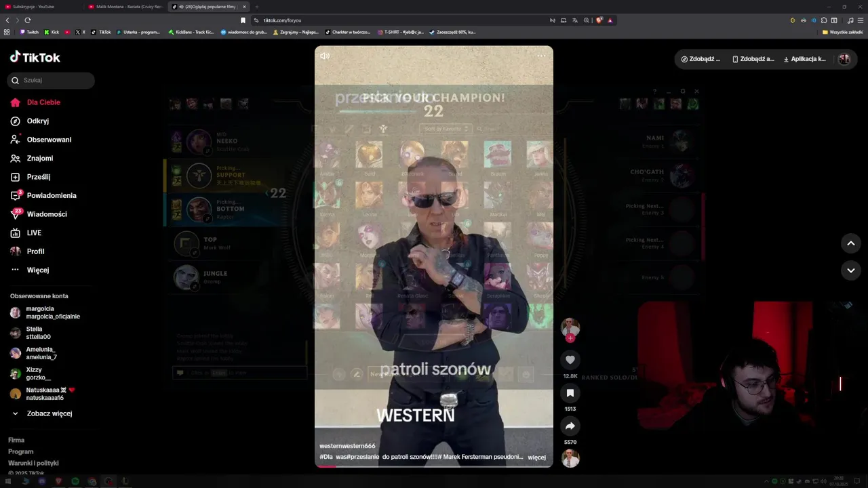This screenshot has height=488, width=868.
Task: Open Kick bookmark
Action: [x=52, y=32]
